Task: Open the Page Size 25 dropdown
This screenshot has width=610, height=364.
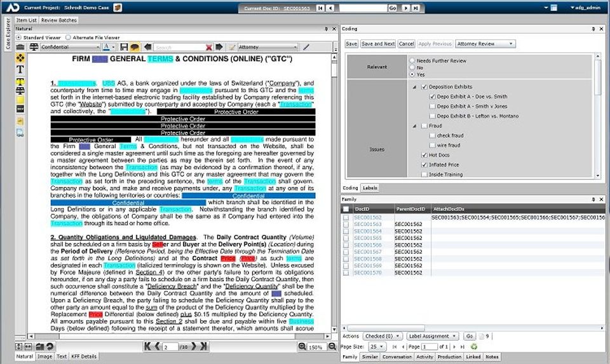Action: click(376, 346)
